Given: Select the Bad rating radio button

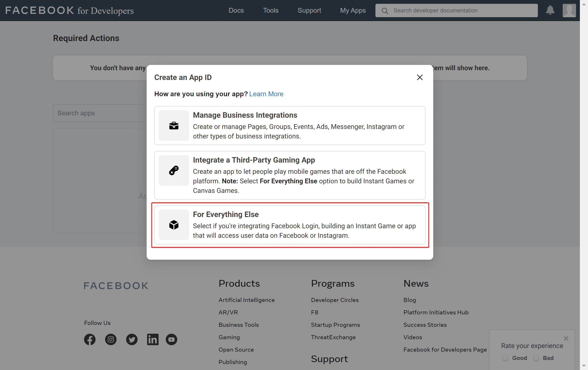Looking at the screenshot, I should pyautogui.click(x=536, y=358).
